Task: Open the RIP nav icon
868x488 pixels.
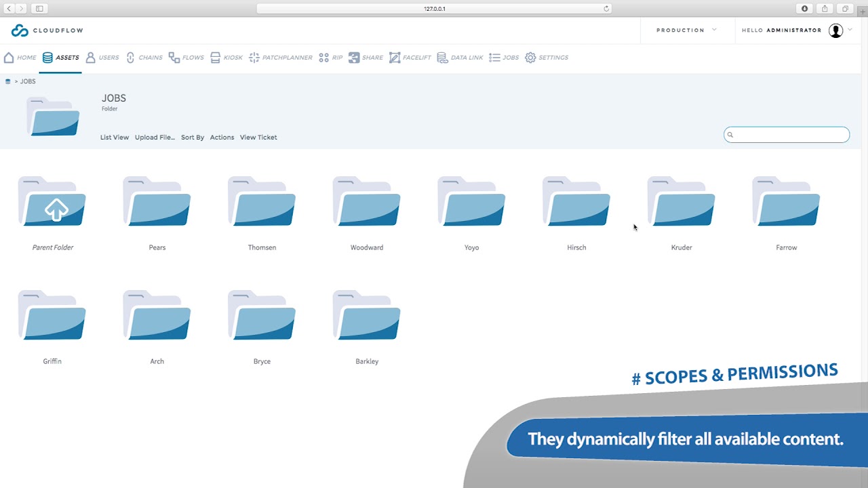Action: tap(324, 58)
